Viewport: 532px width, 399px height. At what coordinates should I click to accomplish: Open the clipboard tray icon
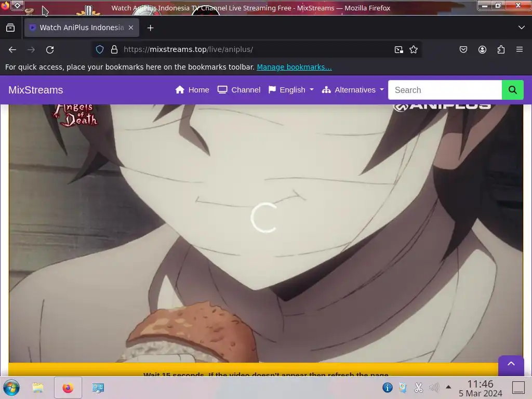coord(403,387)
